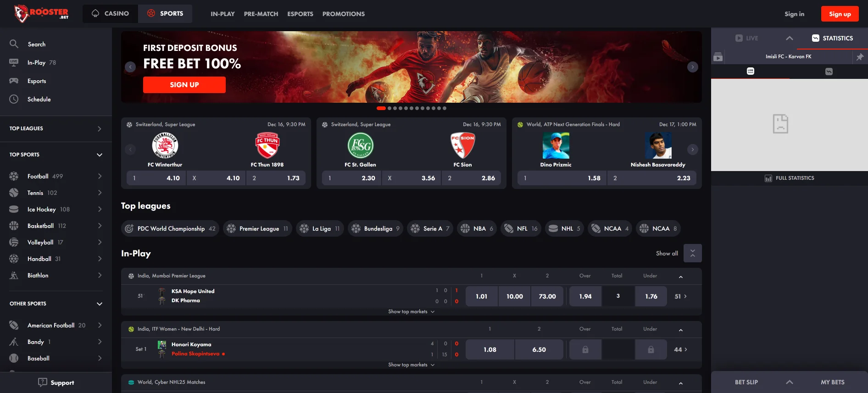
Task: Select Ice Hockey in Top Sports
Action: (x=56, y=209)
